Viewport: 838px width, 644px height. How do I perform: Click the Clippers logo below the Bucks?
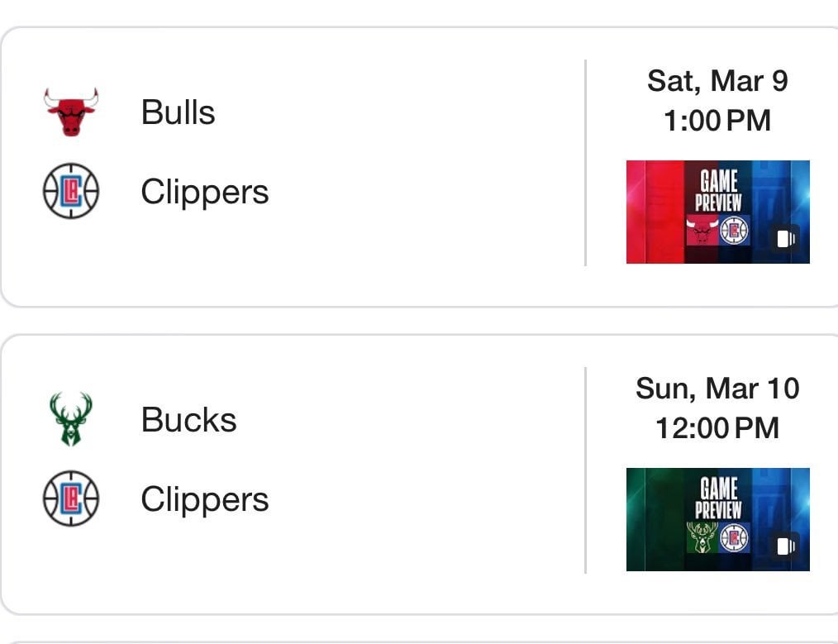(x=71, y=499)
